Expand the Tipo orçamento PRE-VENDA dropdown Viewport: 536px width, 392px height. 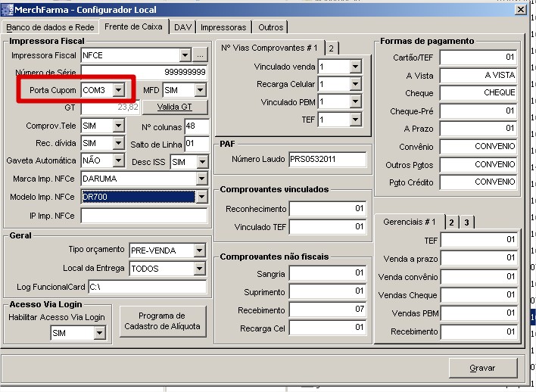tap(199, 250)
